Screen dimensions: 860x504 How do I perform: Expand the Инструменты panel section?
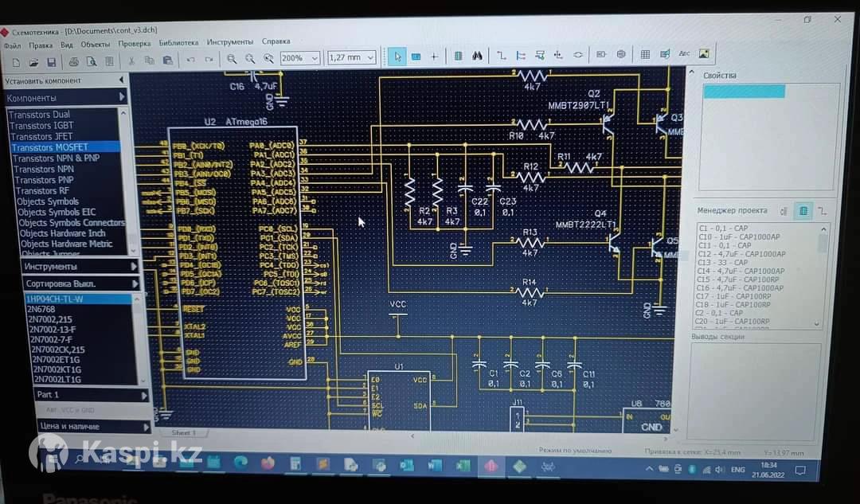(x=80, y=267)
